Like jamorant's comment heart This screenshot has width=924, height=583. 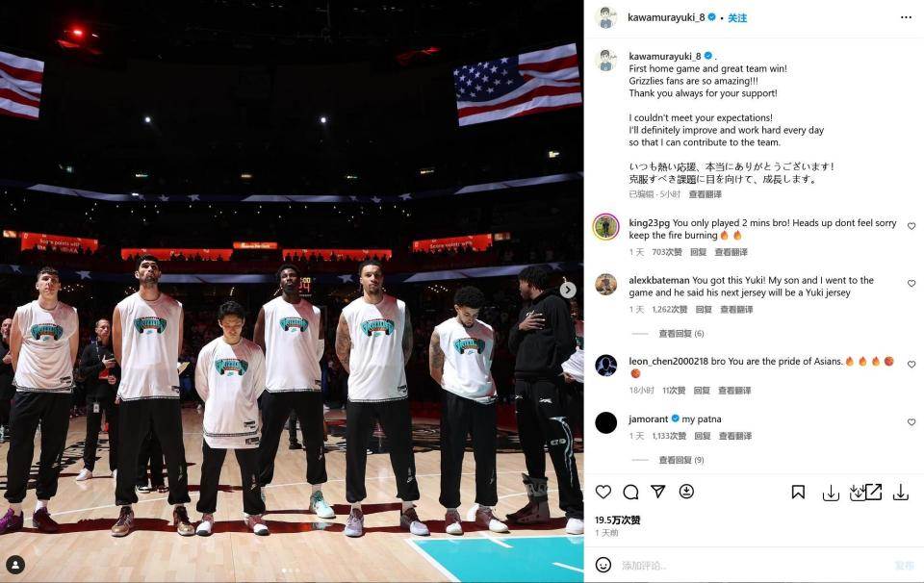click(x=911, y=422)
